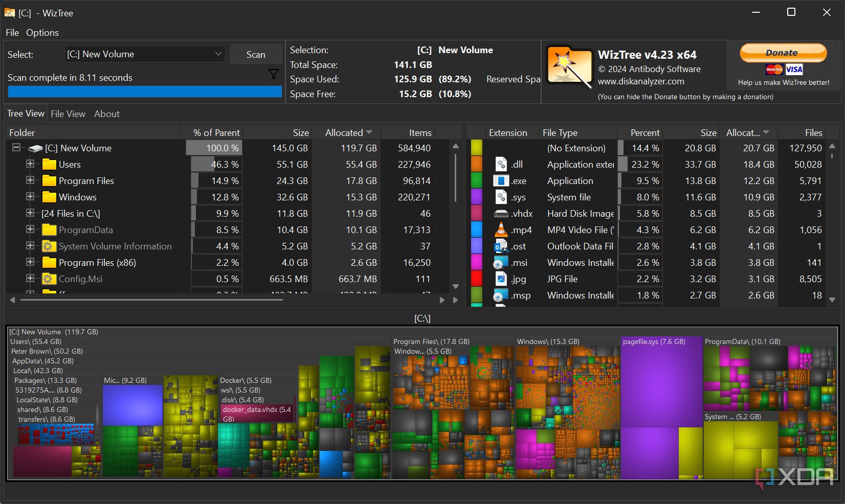Click the .msp installer patch icon
Viewport: 845px width, 504px height.
(x=501, y=295)
